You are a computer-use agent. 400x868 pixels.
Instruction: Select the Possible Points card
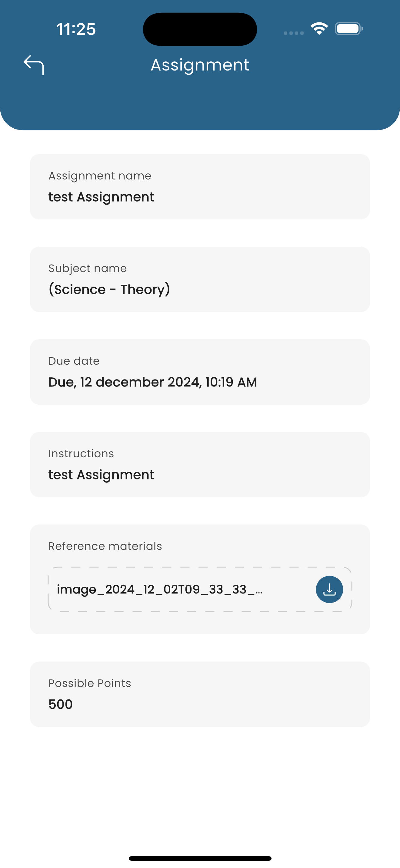(x=200, y=694)
